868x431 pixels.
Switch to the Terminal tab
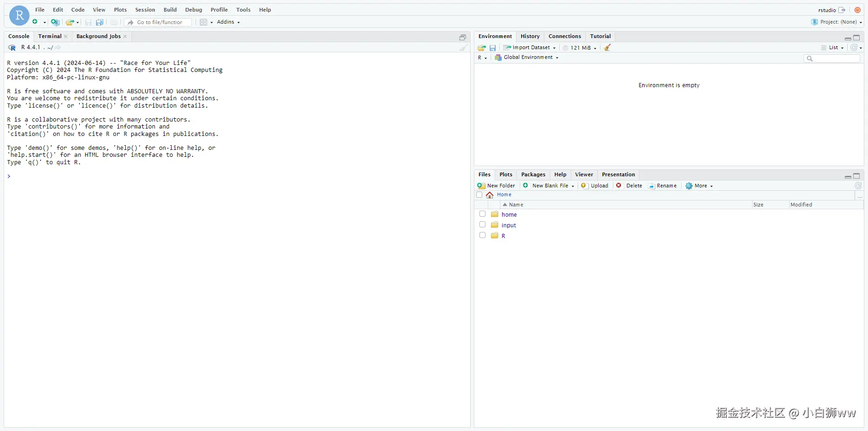point(50,36)
